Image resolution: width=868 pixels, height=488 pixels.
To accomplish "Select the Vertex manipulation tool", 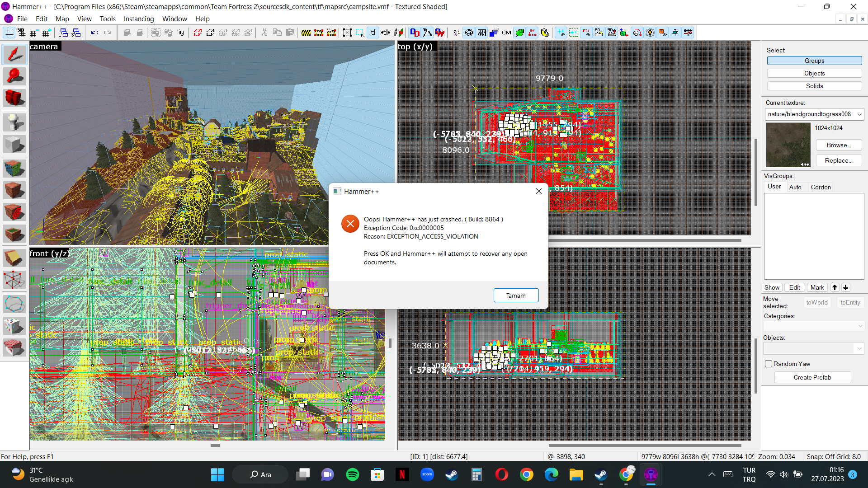I will (x=14, y=280).
